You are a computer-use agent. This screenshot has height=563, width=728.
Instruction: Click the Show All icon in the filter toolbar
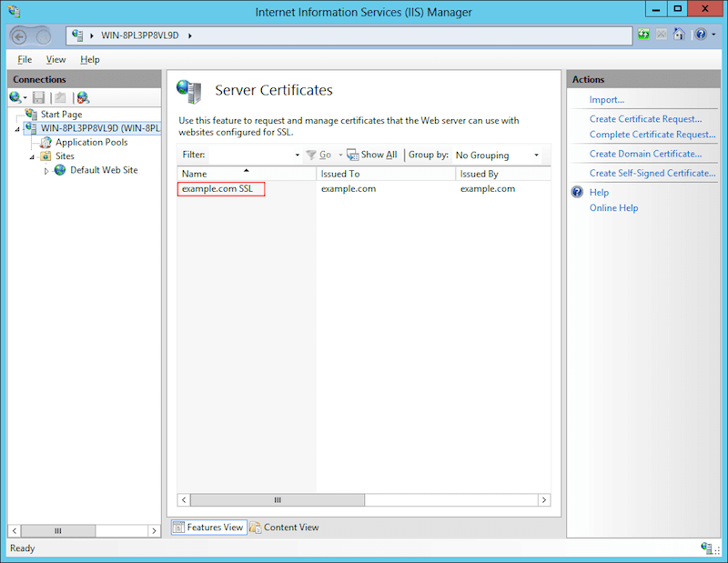point(353,155)
